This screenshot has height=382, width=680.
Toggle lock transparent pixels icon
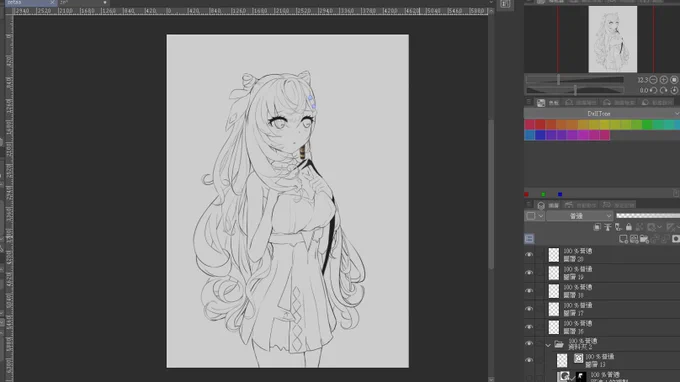click(640, 227)
